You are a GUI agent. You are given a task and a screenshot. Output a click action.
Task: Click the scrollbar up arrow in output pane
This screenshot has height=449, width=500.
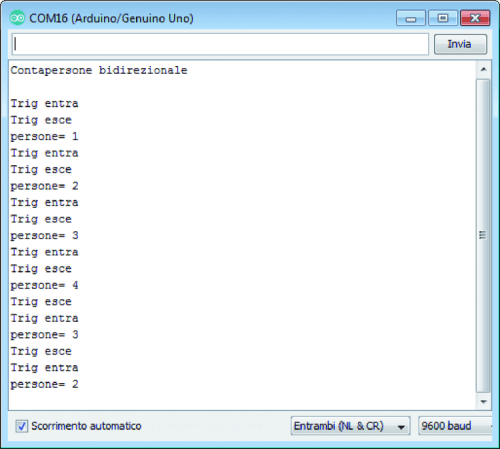[x=484, y=69]
